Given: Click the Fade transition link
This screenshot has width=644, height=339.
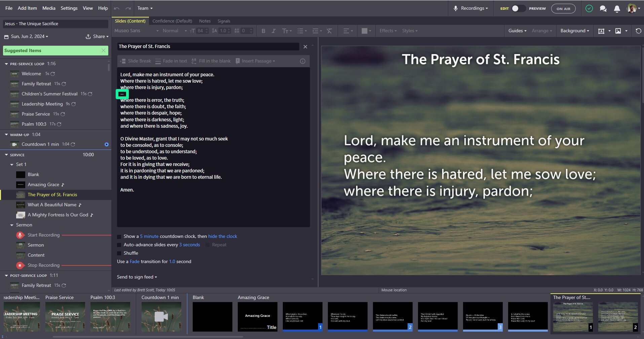Looking at the screenshot, I should click(x=135, y=262).
